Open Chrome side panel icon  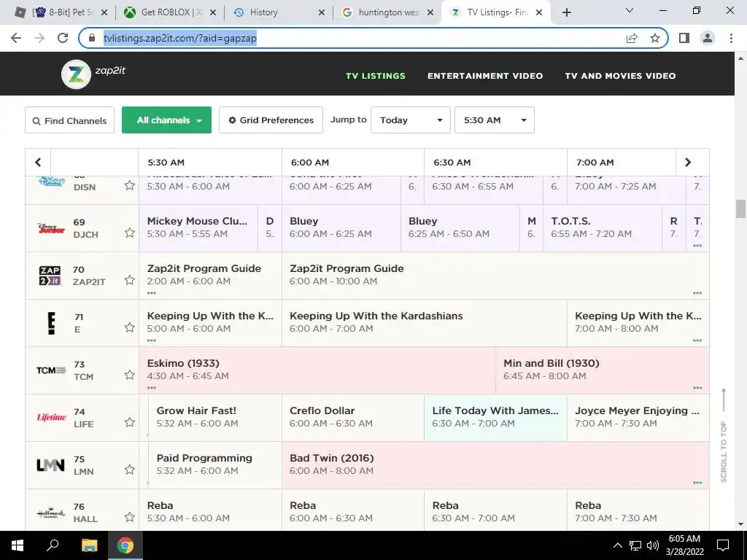tap(684, 38)
